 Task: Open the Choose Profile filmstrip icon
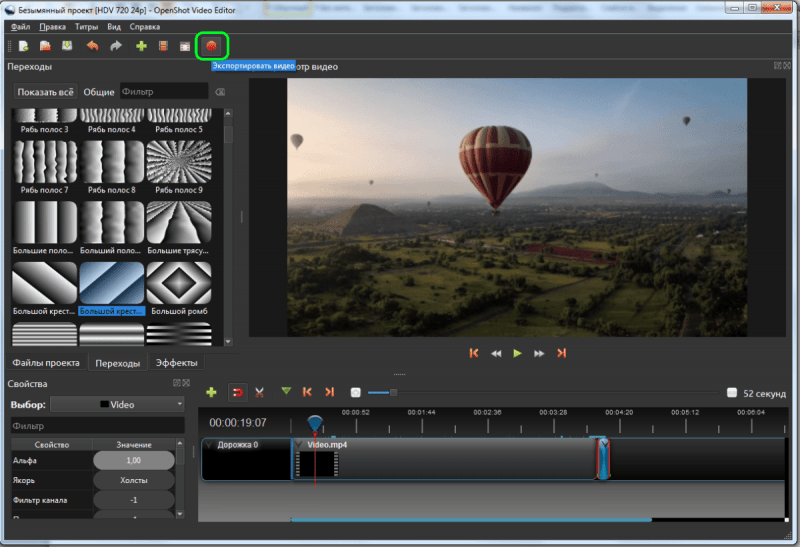coord(163,46)
